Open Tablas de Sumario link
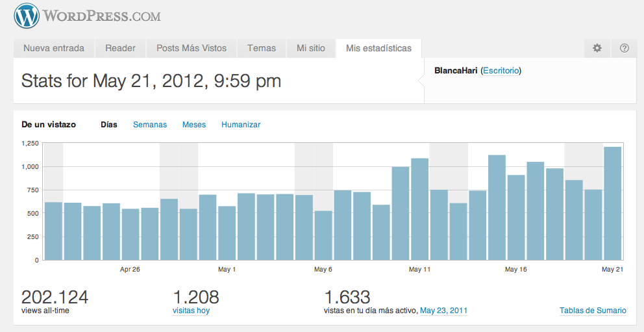 (x=593, y=311)
